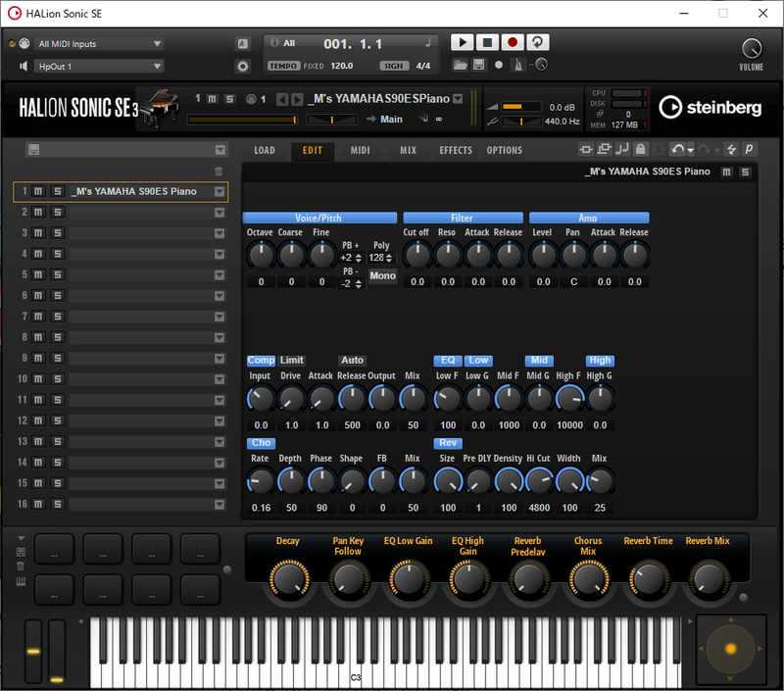The width and height of the screenshot is (784, 691).
Task: Solo empty slot 5
Action: [58, 275]
